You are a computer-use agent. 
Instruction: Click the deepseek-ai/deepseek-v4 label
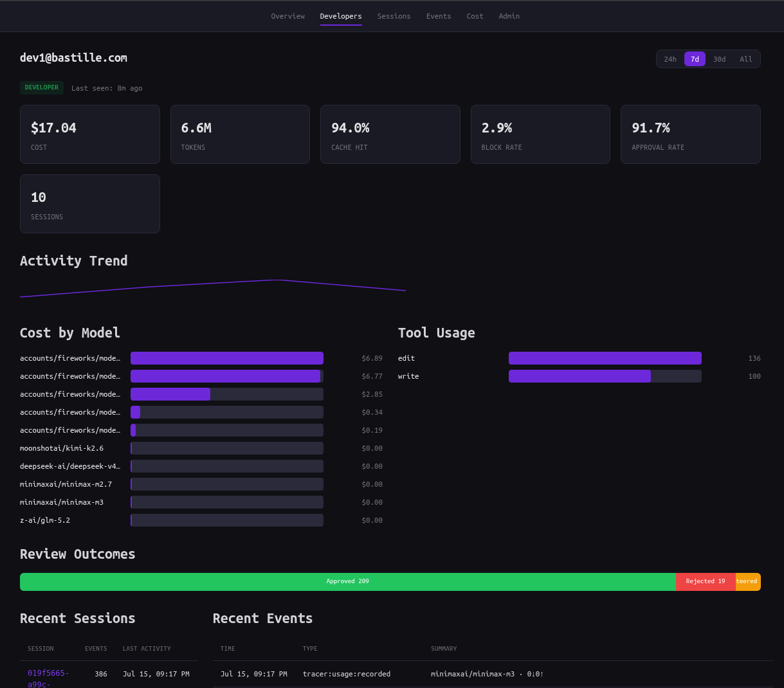point(70,466)
